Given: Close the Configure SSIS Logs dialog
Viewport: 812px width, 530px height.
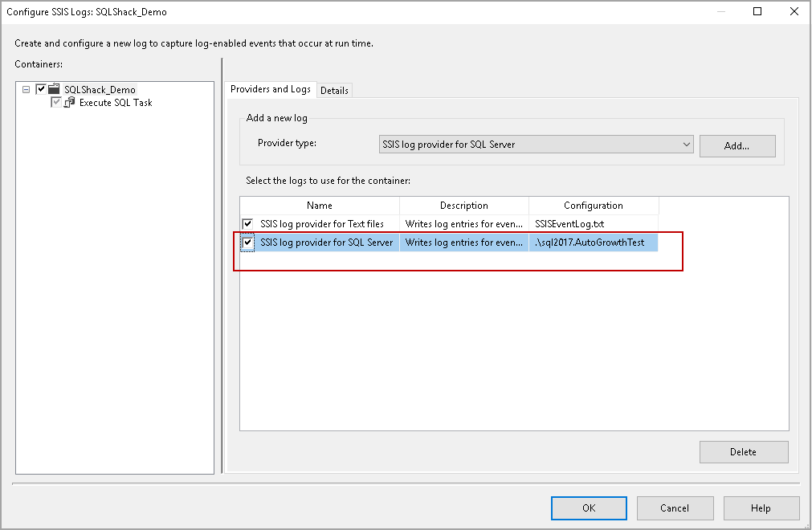Looking at the screenshot, I should 792,12.
